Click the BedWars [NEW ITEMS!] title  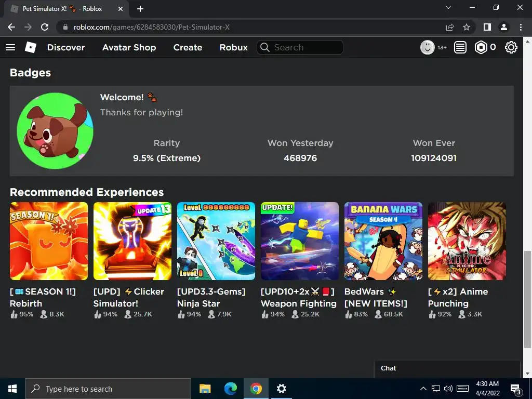coord(376,298)
